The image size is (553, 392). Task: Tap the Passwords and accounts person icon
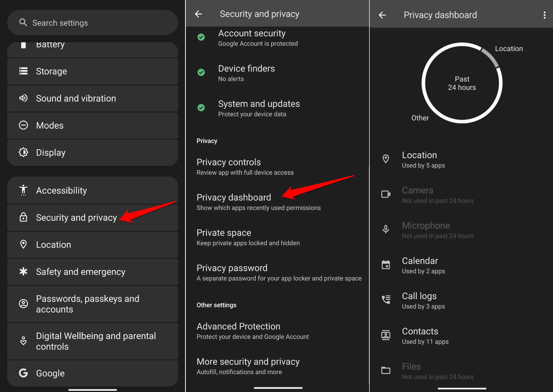click(23, 304)
